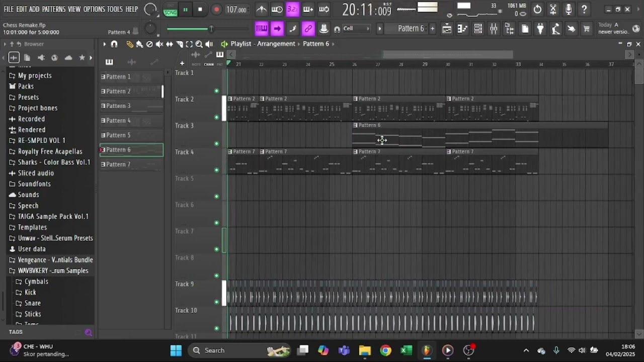Viewport: 644px width, 362px height.
Task: Select the Slip tool in Playlist
Action: (170, 44)
